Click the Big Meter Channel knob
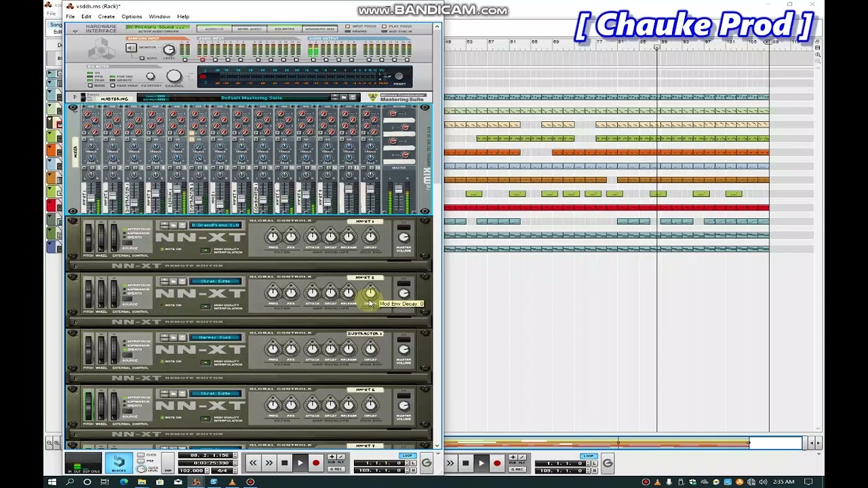 174,76
